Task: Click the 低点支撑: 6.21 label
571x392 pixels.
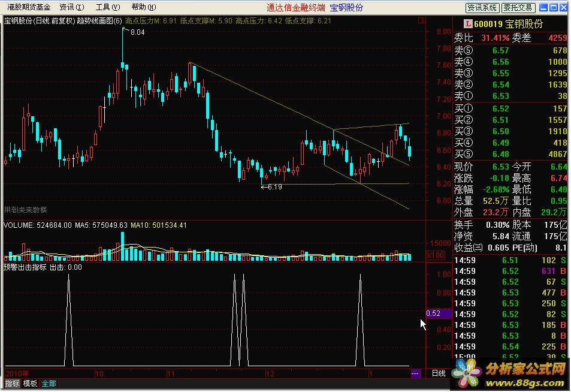Action: [307, 21]
